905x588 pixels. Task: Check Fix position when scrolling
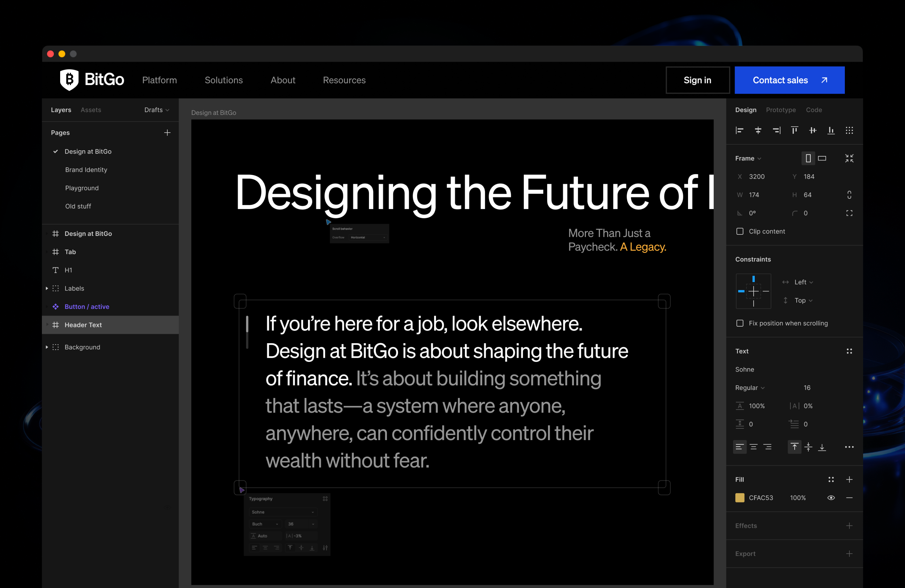pos(740,323)
